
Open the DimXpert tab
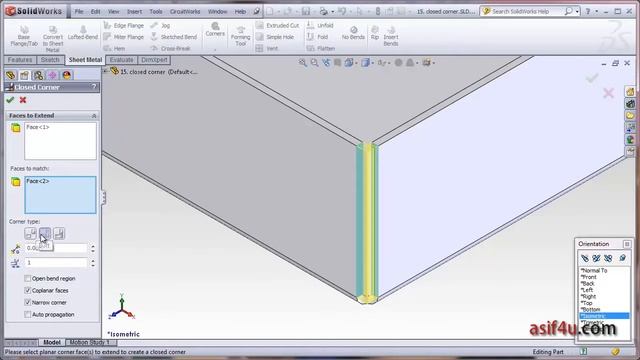[x=154, y=60]
